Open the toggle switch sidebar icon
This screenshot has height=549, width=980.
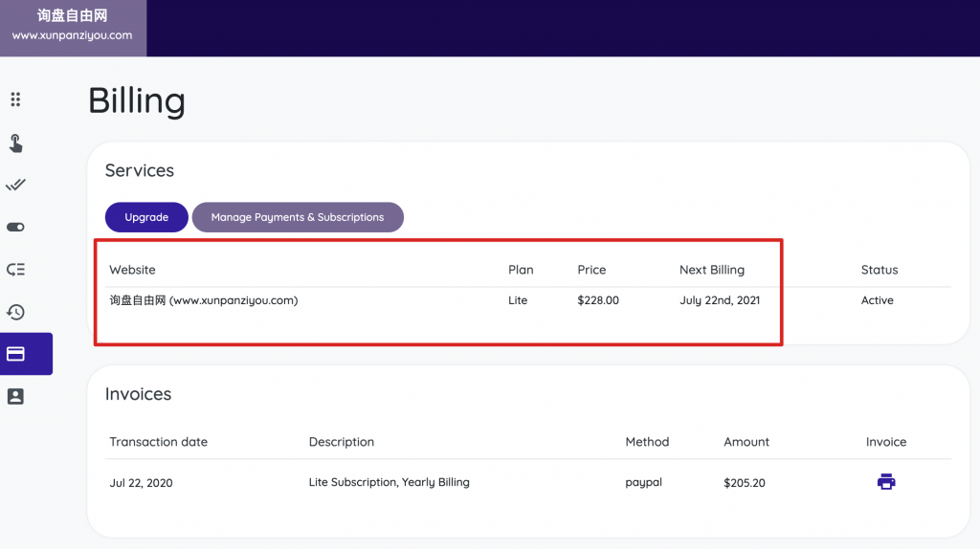click(x=15, y=228)
